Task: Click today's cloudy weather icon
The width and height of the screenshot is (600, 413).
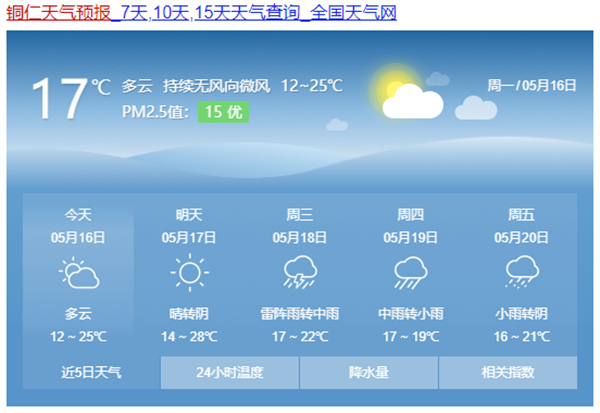Action: point(78,273)
